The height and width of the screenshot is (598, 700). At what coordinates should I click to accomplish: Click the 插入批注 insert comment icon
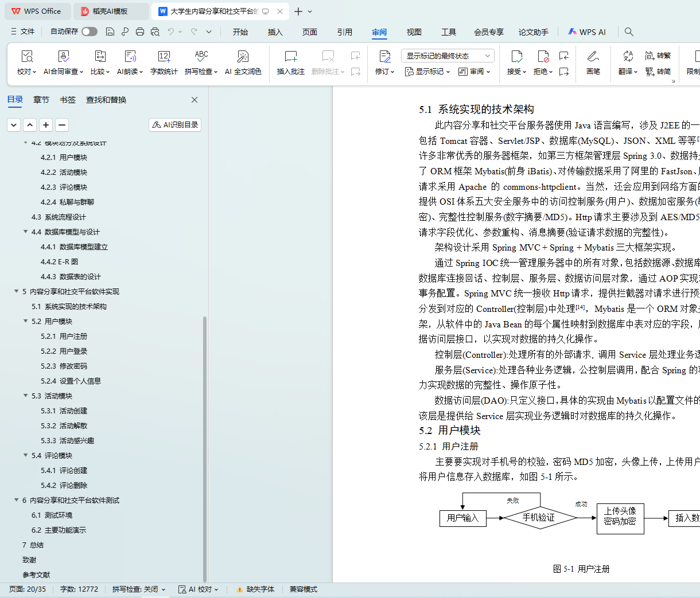pos(290,57)
